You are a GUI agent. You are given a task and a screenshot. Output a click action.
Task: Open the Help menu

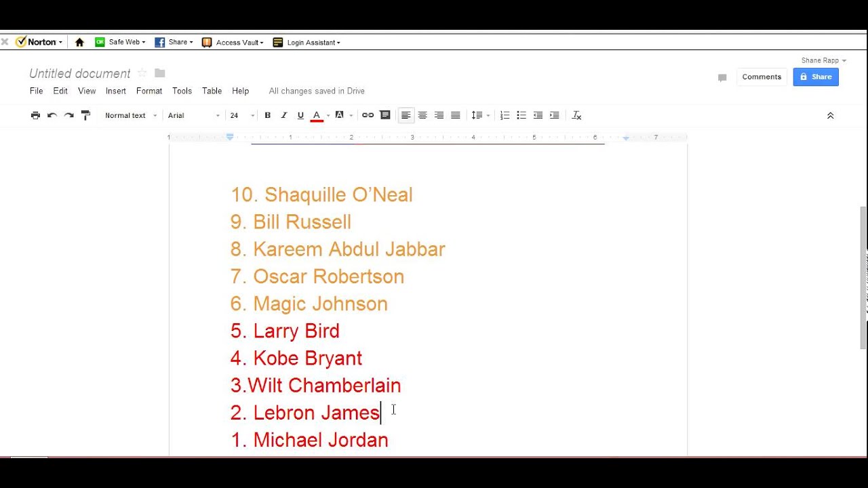(240, 91)
